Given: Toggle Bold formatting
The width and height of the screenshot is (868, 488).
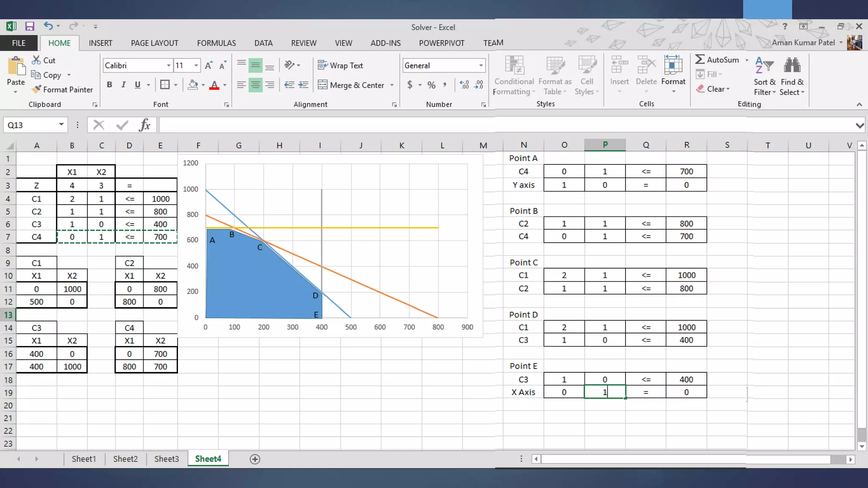Looking at the screenshot, I should pyautogui.click(x=109, y=85).
